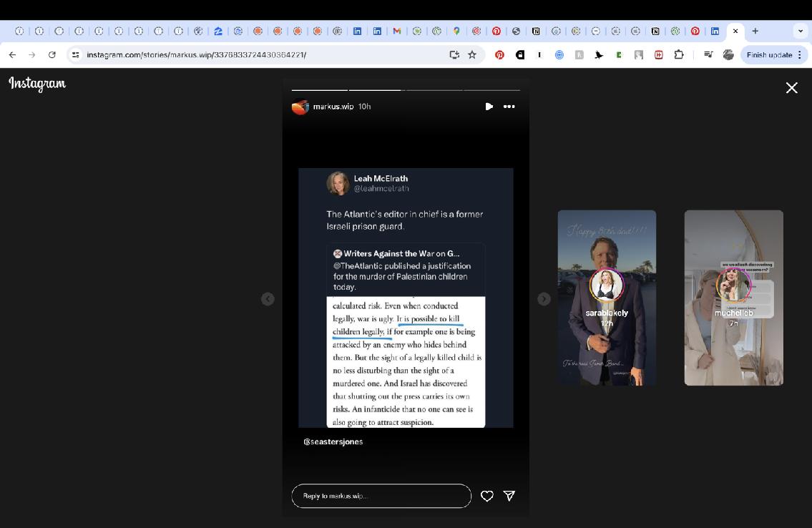Screen dimensions: 812x528
Task: Open the markus.wip profile picture
Action: tap(300, 107)
